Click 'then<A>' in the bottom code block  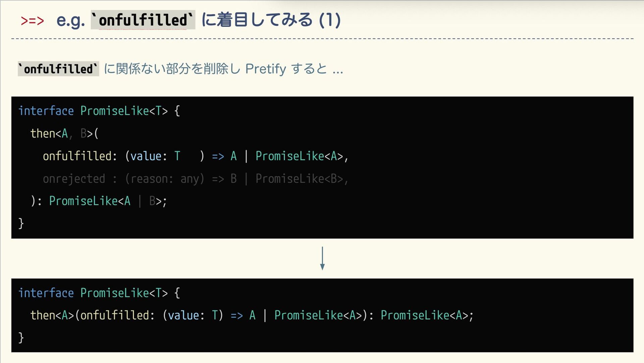pyautogui.click(x=52, y=315)
